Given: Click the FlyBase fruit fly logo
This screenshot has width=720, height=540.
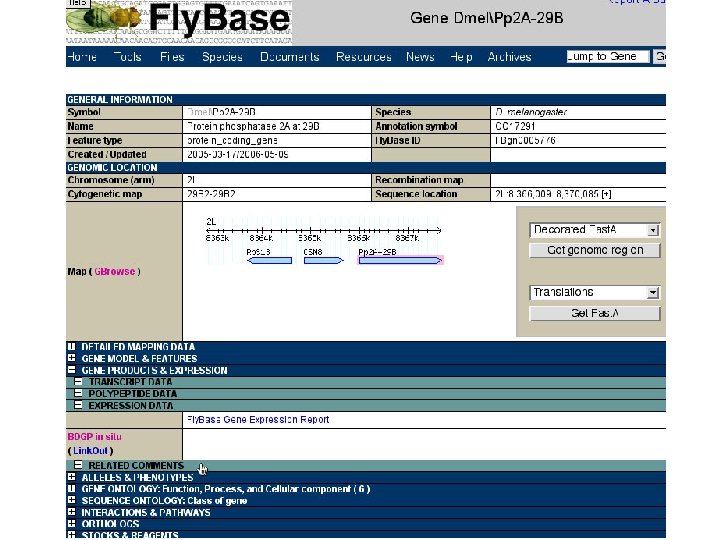Looking at the screenshot, I should tap(179, 22).
